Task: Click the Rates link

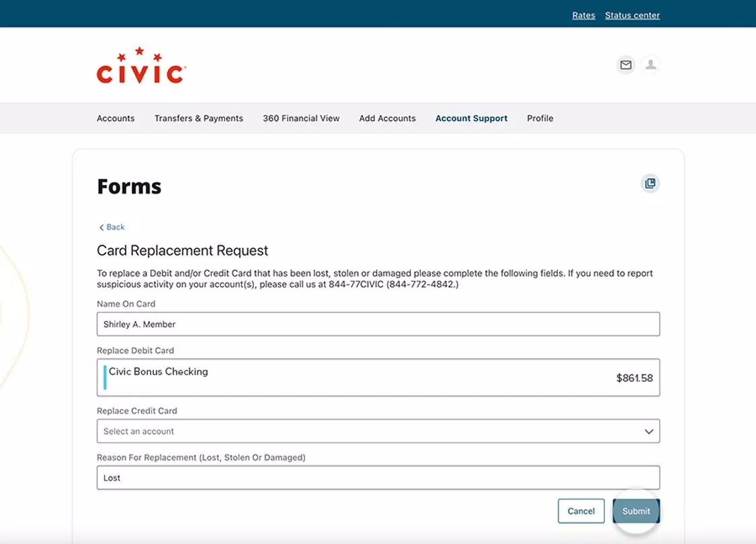Action: click(x=583, y=15)
